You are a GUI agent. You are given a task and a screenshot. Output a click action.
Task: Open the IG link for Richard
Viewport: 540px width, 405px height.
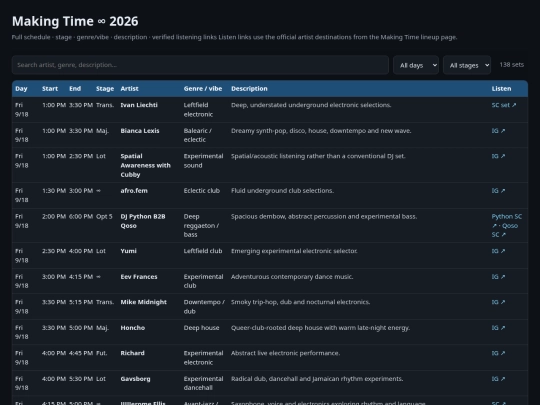pos(498,353)
